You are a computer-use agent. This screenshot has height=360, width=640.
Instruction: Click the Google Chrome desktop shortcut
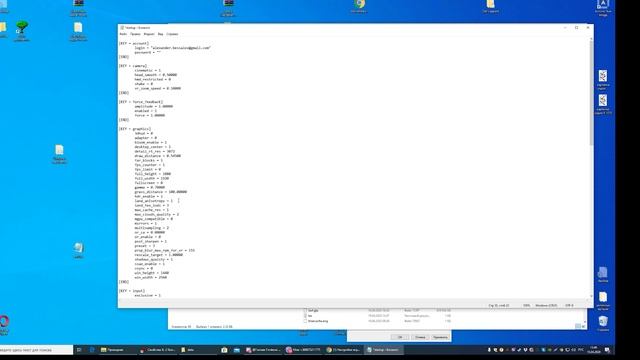tap(359, 6)
